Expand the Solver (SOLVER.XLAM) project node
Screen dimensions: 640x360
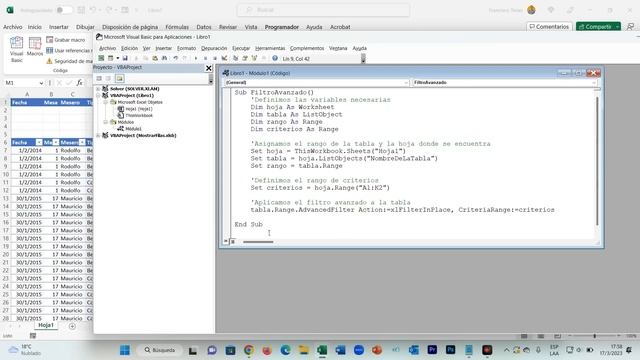click(x=98, y=89)
